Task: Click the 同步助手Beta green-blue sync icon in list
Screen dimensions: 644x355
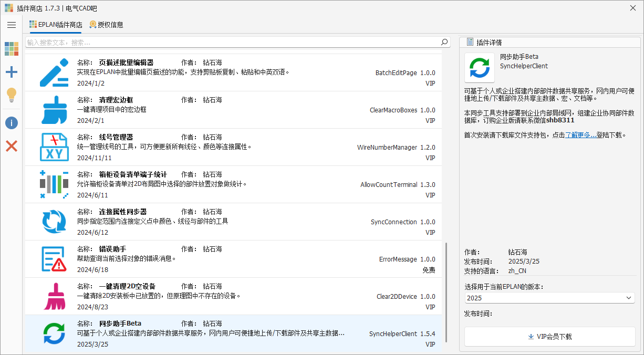Action: coord(54,333)
